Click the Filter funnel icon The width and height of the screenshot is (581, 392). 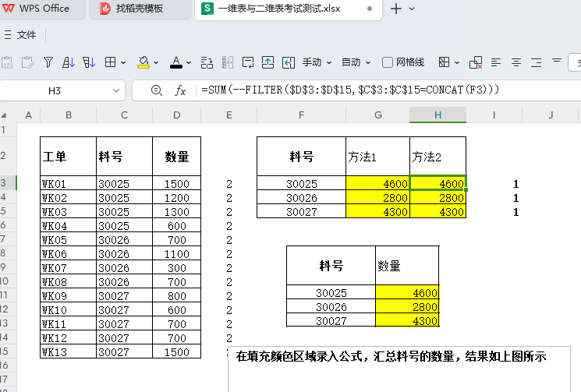pyautogui.click(x=48, y=62)
